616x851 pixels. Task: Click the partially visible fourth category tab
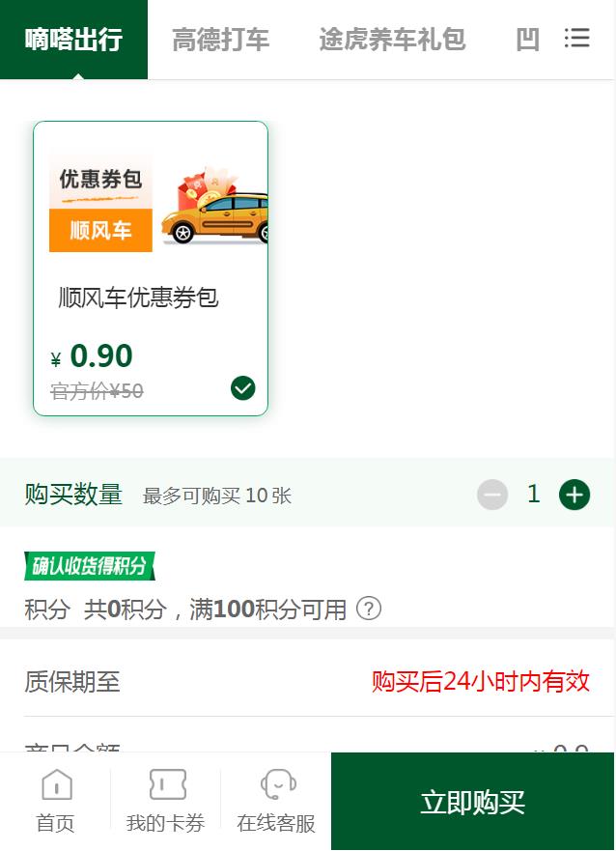click(527, 40)
